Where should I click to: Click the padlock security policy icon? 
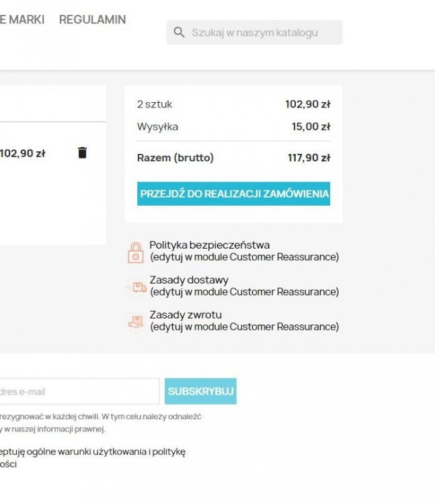[136, 253]
